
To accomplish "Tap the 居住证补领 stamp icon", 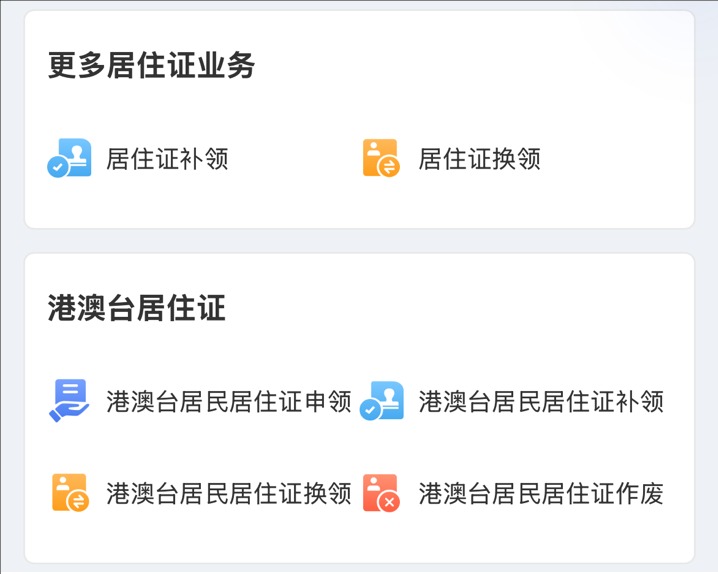I will tap(69, 158).
